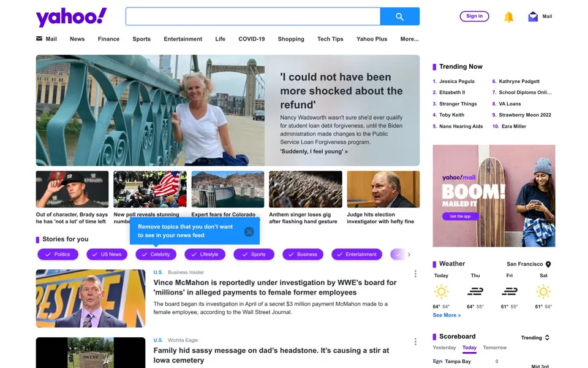Open the Judge hits election investigator thumbnail
Image resolution: width=588 pixels, height=368 pixels.
pyautogui.click(x=383, y=190)
